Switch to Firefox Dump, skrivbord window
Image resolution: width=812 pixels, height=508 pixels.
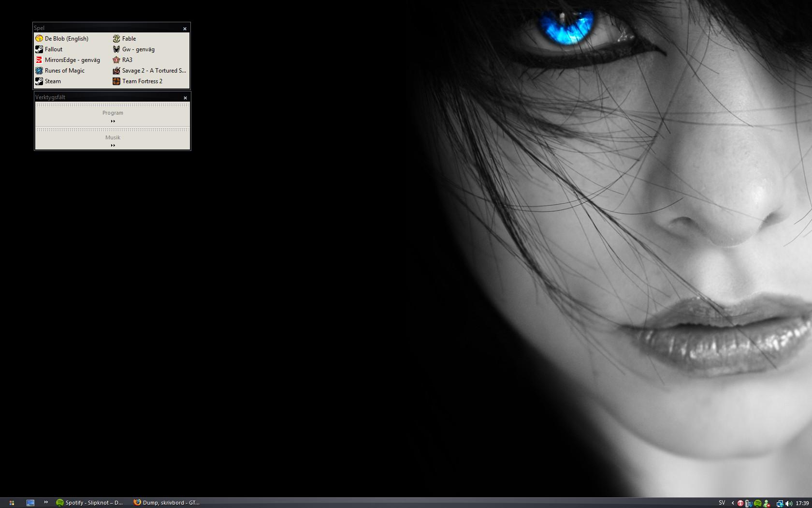click(167, 503)
